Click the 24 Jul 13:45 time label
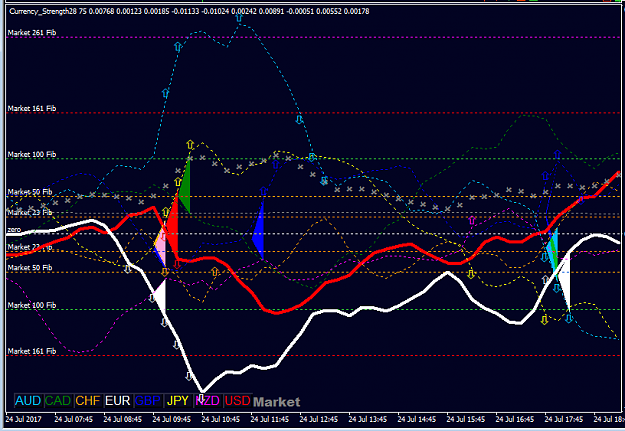Image resolution: width=625 pixels, height=431 pixels. point(368,419)
